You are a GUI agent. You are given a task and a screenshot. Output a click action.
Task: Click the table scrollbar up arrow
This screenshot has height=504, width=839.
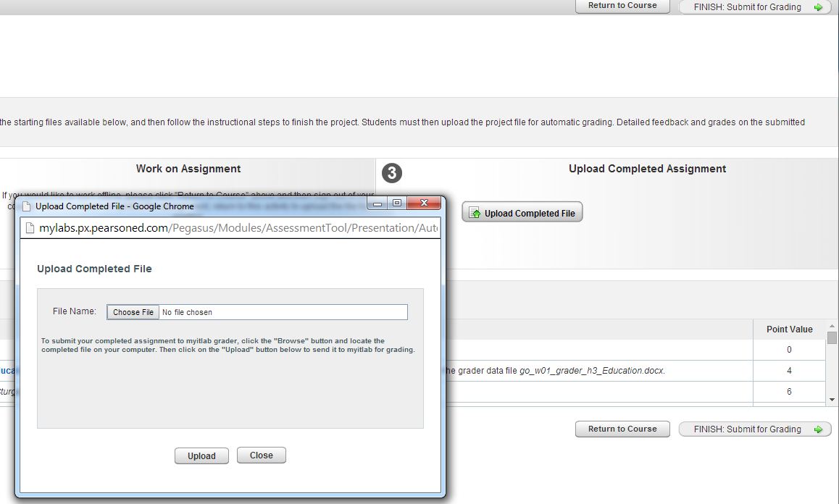tap(832, 327)
